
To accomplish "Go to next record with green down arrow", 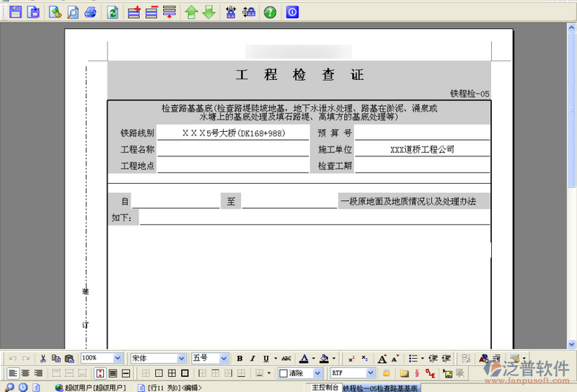I will click(208, 12).
